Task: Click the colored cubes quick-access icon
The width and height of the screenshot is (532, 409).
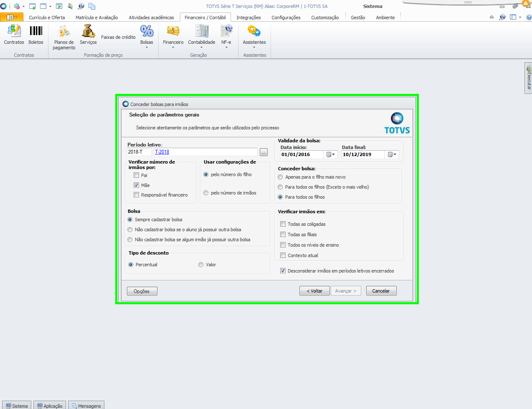Action: [x=17, y=6]
